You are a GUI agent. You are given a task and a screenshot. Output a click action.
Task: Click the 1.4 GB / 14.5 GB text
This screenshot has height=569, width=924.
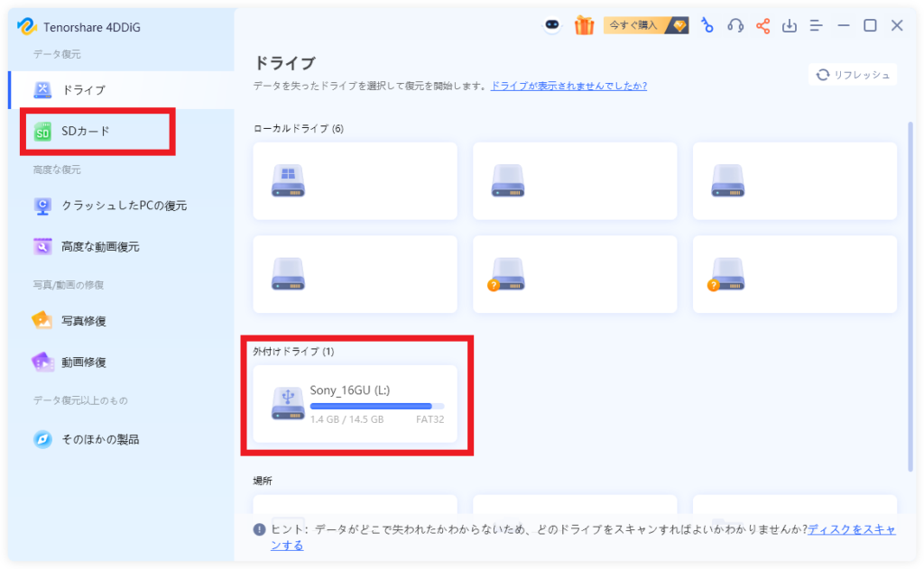(x=347, y=419)
